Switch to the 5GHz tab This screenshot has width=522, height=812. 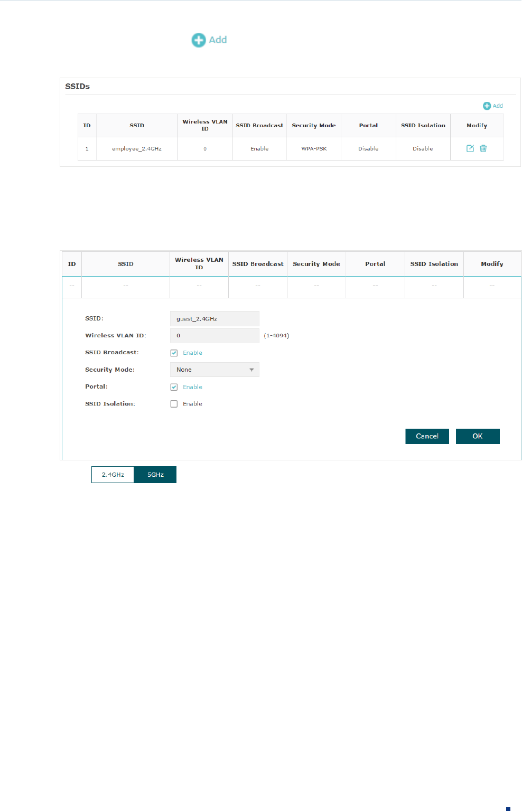155,475
